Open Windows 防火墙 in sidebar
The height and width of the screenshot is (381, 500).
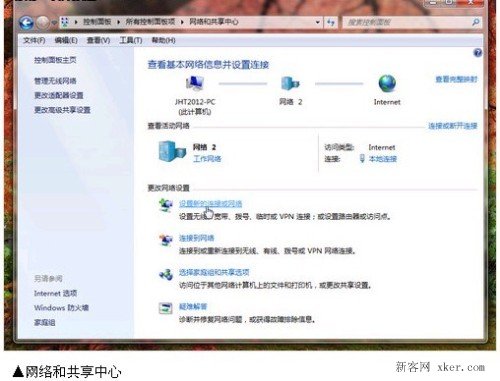[61, 308]
